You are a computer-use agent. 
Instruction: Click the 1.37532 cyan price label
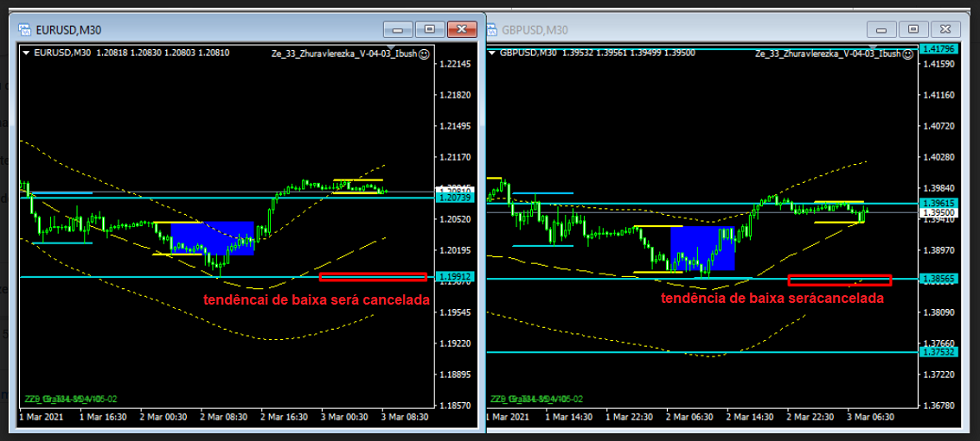[940, 352]
